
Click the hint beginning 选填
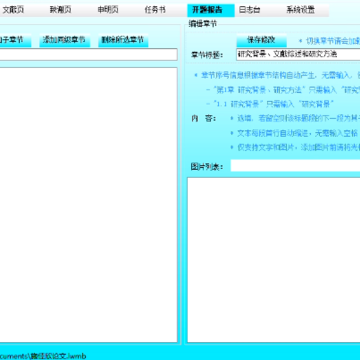pos(295,118)
